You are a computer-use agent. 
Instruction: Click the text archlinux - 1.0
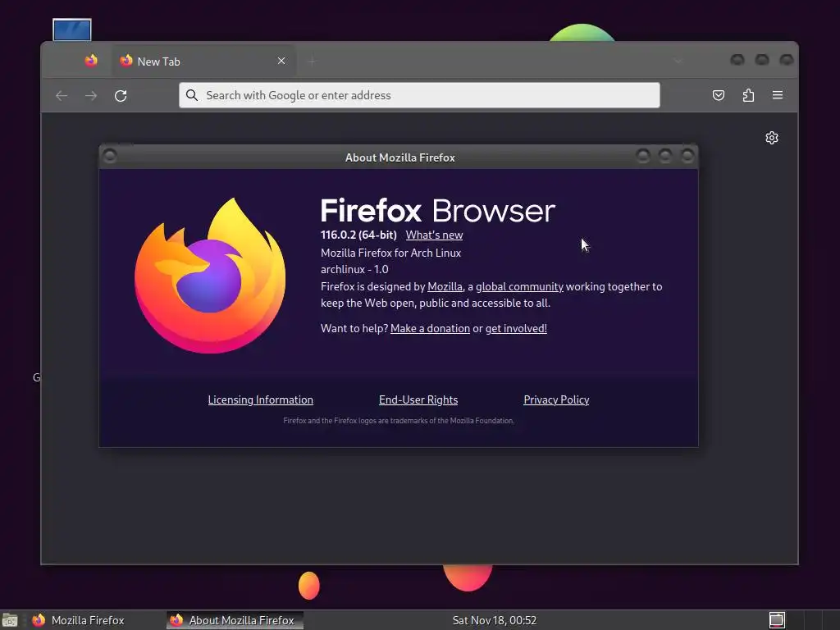(x=354, y=269)
